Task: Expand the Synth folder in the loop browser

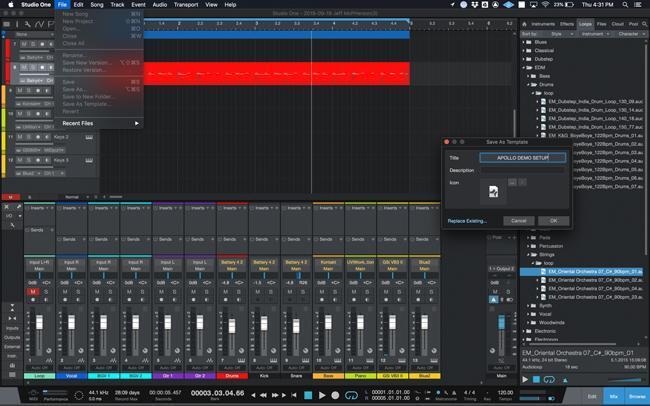Action: click(x=529, y=306)
